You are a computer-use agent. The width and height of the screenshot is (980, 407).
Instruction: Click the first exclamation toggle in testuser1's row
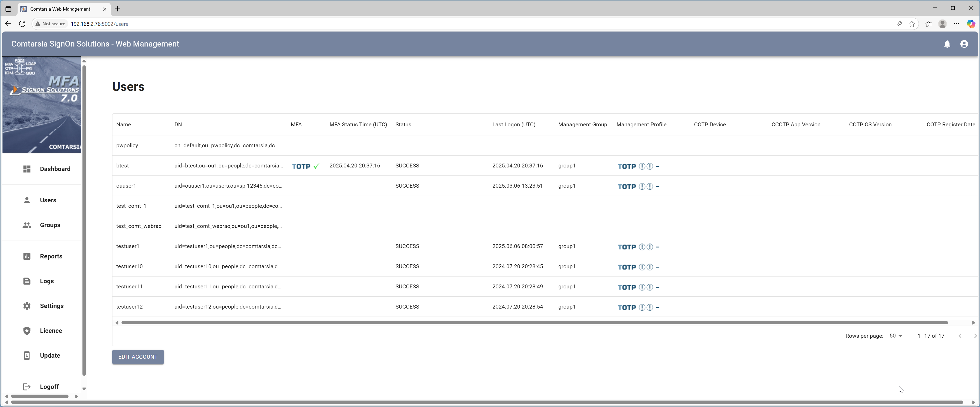pyautogui.click(x=642, y=247)
